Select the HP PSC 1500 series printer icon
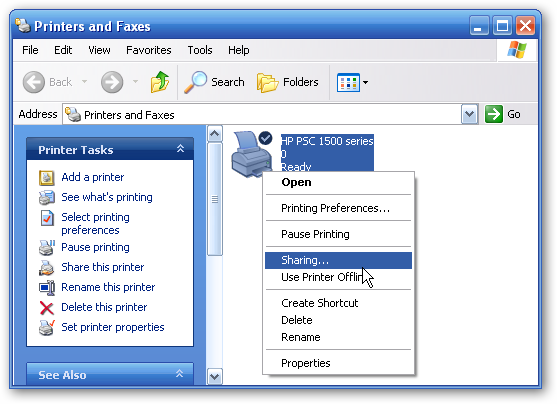 [252, 153]
